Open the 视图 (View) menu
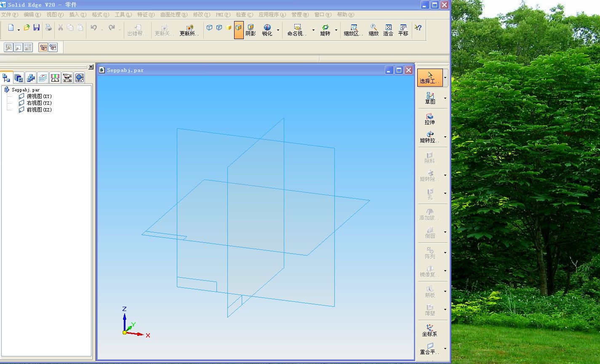The height and width of the screenshot is (364, 600). click(55, 15)
